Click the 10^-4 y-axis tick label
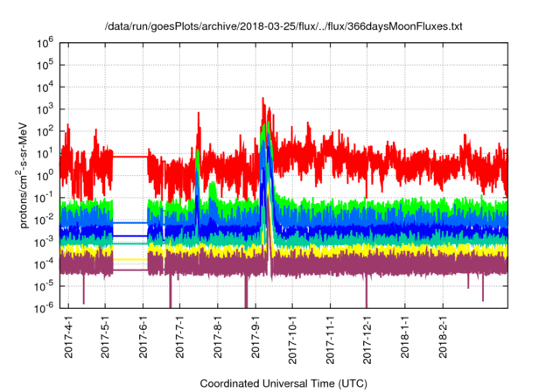 [45, 264]
